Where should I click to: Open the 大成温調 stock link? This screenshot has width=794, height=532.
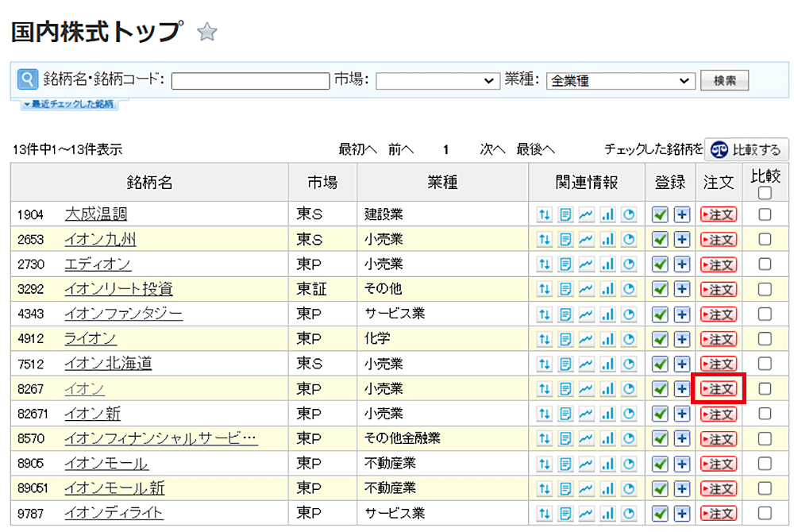(x=96, y=214)
